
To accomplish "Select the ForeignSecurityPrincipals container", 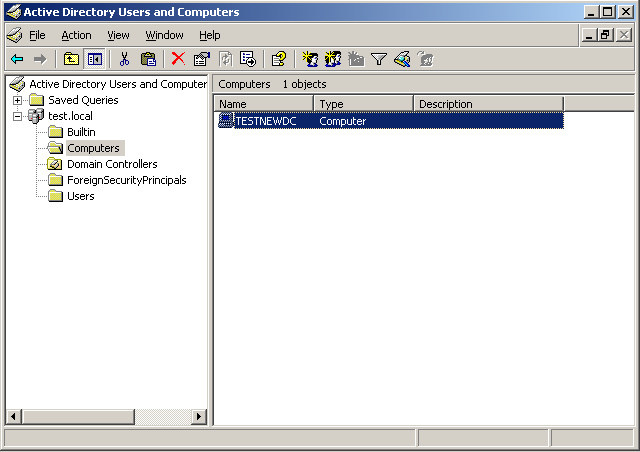I will (127, 180).
